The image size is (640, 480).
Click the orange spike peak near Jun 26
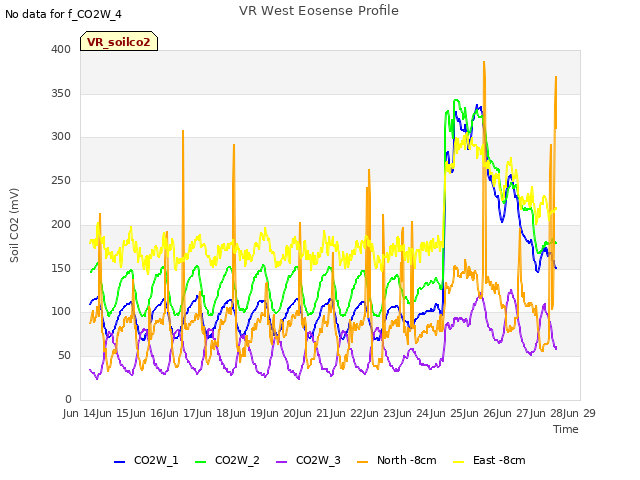coord(484,62)
